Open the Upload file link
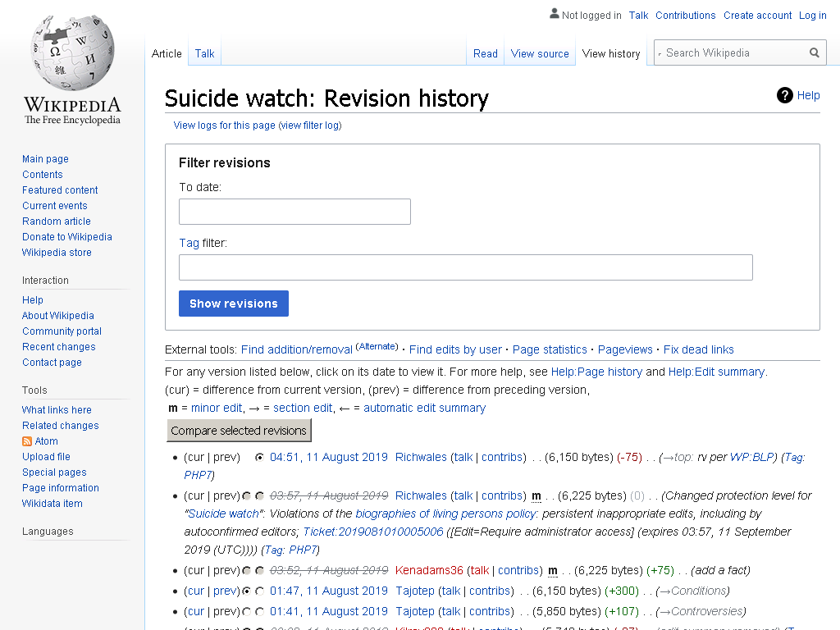This screenshot has width=840, height=630. tap(46, 456)
